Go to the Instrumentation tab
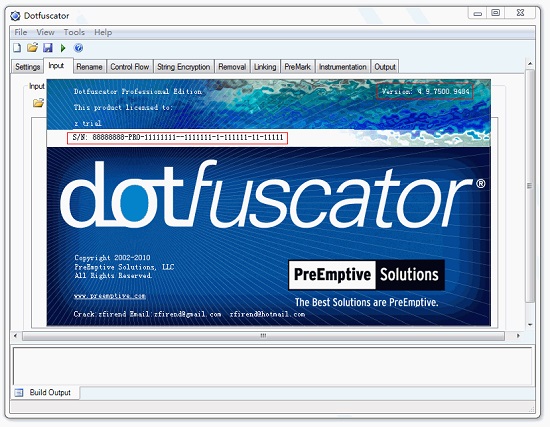This screenshot has width=550, height=427. tap(343, 67)
